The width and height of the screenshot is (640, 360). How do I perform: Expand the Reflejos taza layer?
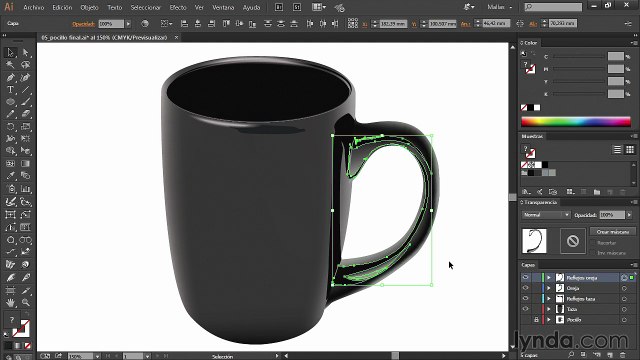(x=549, y=299)
